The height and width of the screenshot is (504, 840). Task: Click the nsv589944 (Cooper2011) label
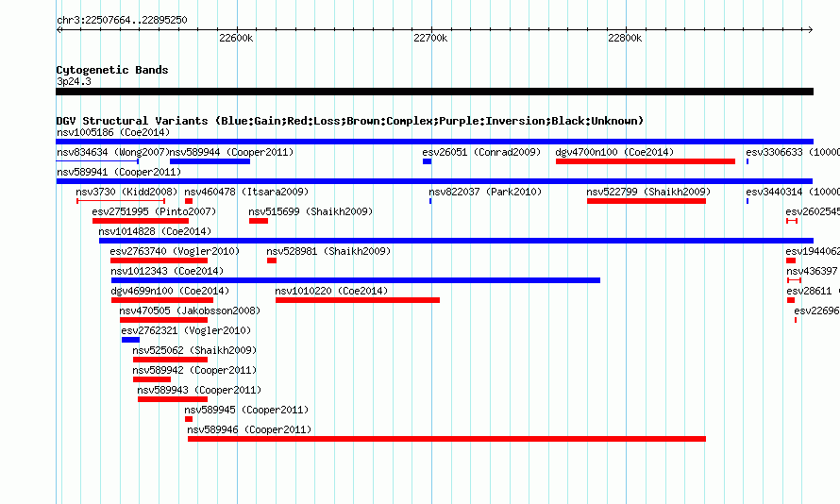point(231,152)
